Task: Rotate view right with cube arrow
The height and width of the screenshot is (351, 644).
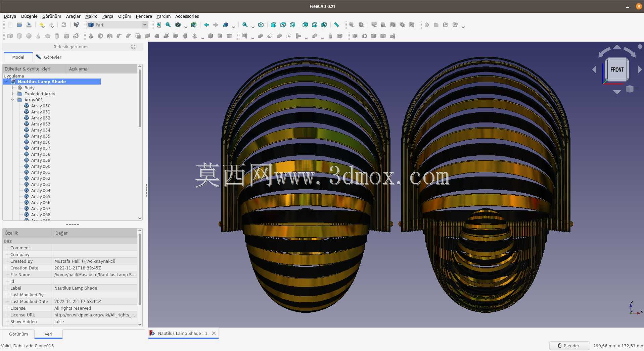Action: click(640, 69)
